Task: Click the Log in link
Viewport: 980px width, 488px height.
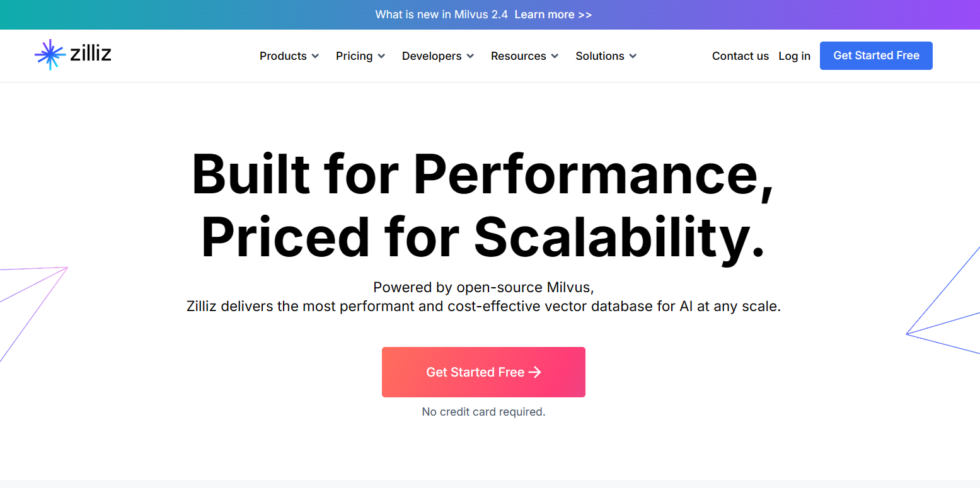Action: point(794,56)
